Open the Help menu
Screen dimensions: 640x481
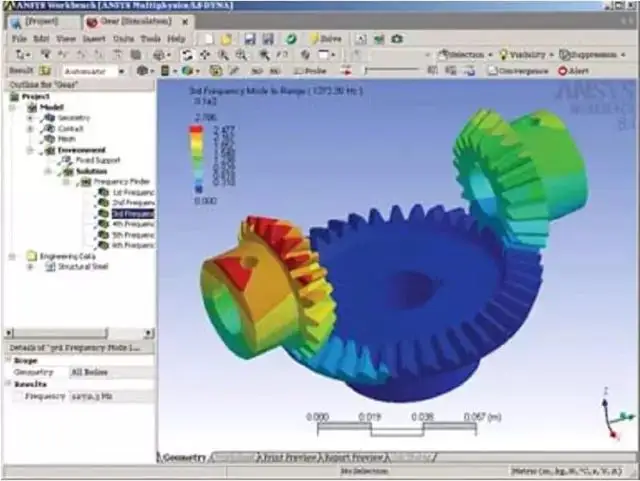[x=176, y=39]
